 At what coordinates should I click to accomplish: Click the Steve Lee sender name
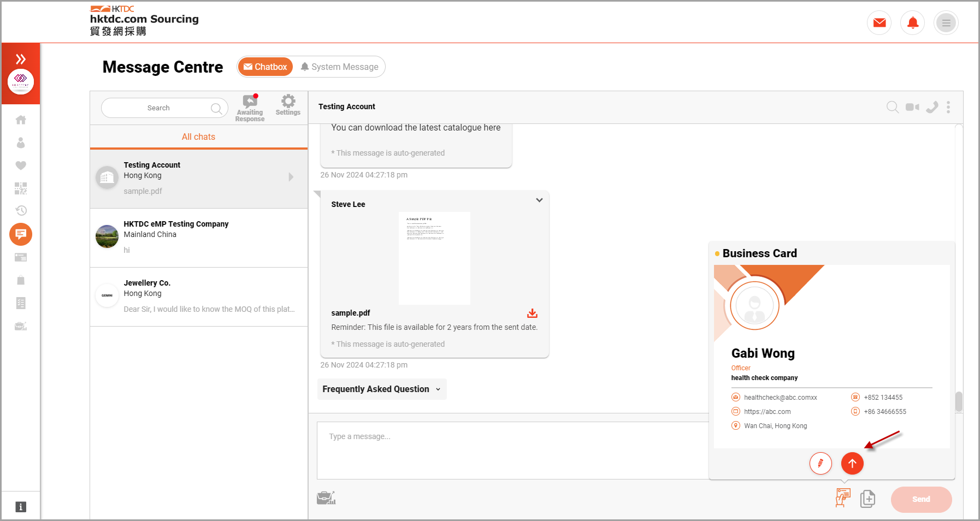pos(348,204)
